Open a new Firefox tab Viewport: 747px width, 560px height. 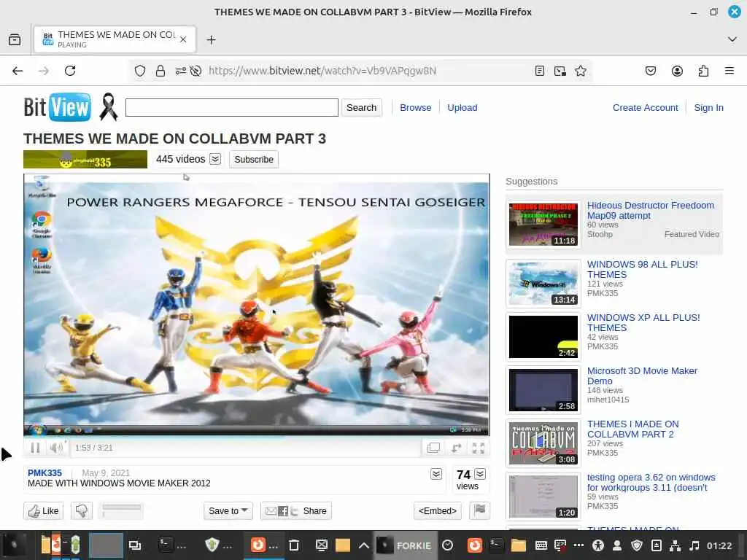[x=211, y=39]
